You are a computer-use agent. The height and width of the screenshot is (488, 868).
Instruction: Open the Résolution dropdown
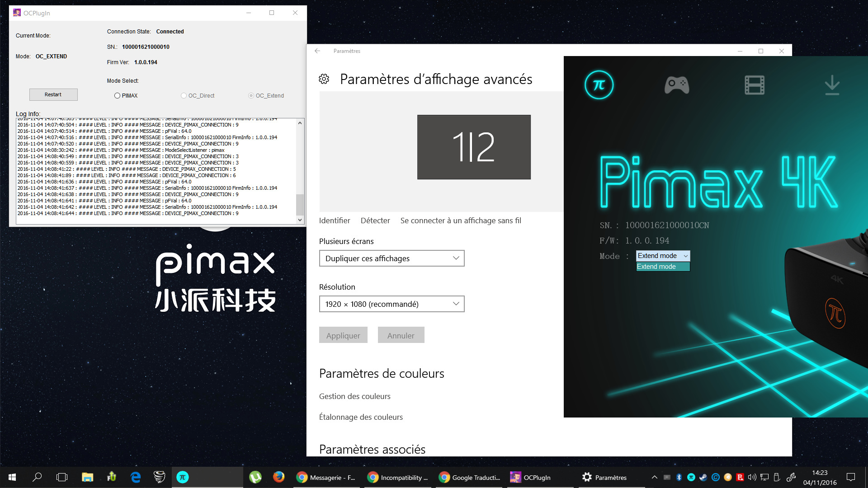point(392,304)
